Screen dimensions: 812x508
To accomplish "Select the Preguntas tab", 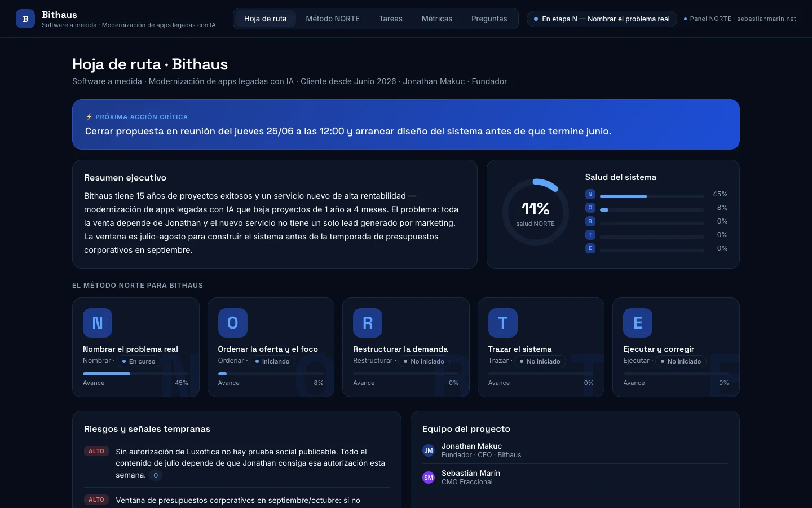I will click(489, 19).
